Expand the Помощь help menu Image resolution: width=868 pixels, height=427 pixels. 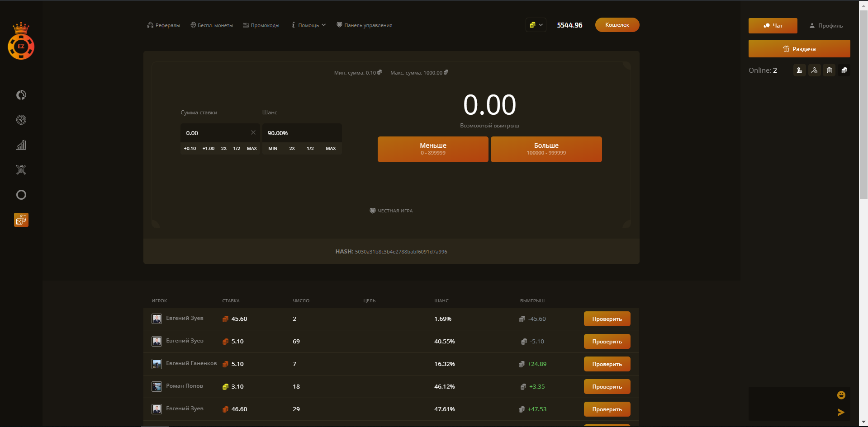(308, 25)
